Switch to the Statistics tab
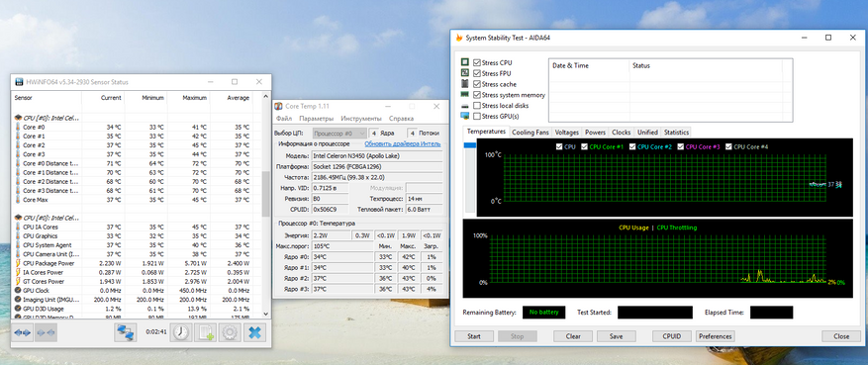Viewport: 868px width, 365px height. point(676,133)
